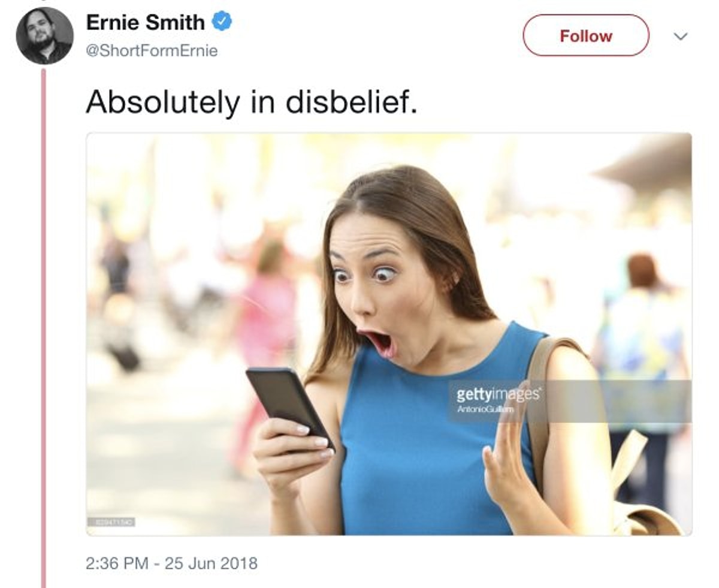Open the tweet options chevron menu
This screenshot has height=588, width=719.
point(680,37)
